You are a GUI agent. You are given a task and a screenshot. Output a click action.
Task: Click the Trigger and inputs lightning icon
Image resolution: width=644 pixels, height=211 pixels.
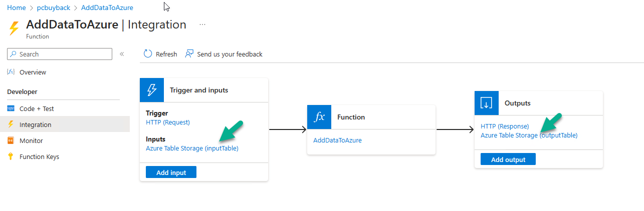pyautogui.click(x=152, y=90)
